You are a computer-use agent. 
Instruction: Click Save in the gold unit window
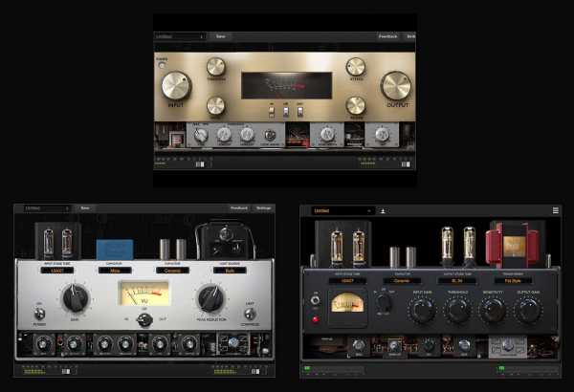click(x=220, y=36)
